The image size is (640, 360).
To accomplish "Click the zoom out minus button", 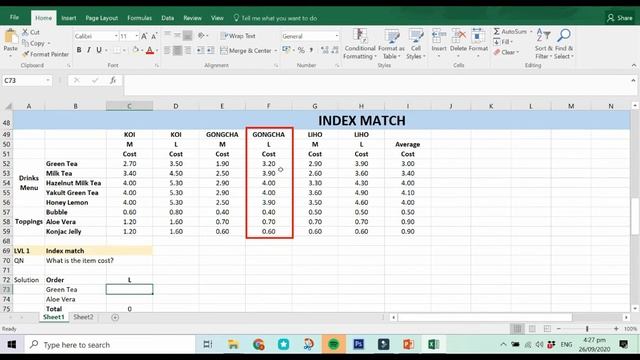I will [559, 329].
